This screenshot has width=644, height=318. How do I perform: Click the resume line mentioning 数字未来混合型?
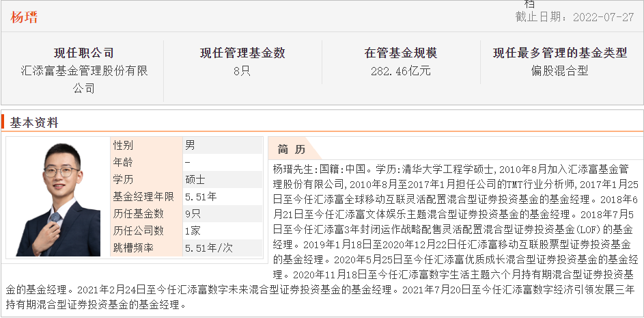[320, 290]
